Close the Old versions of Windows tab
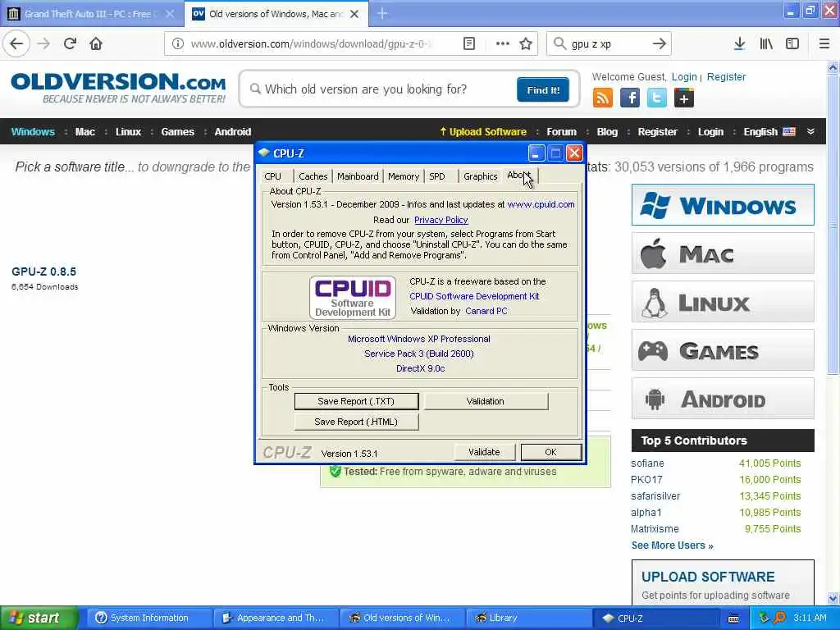 (354, 14)
